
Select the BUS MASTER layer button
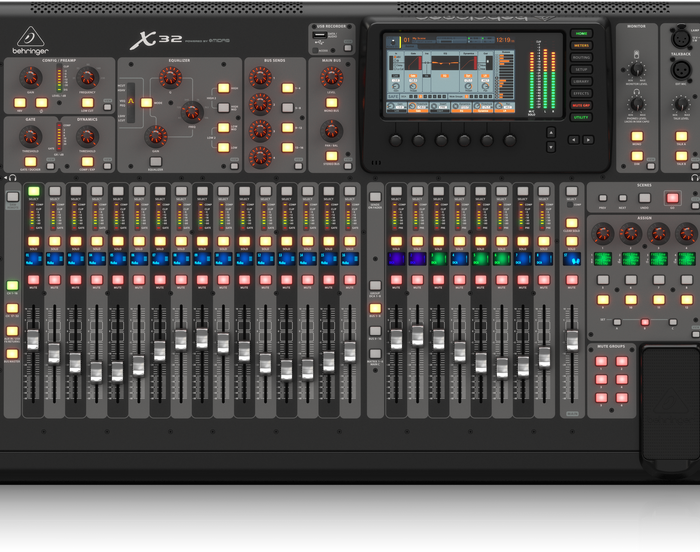12,354
